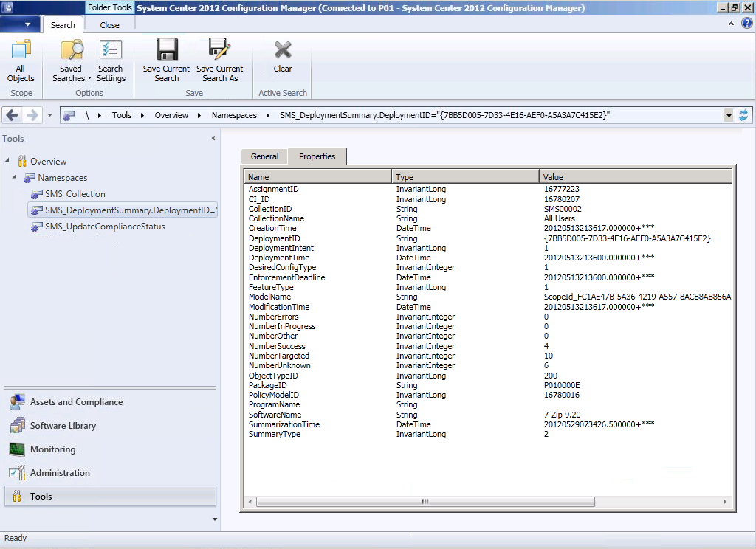This screenshot has width=756, height=549.
Task: Expand breadcrumb arrow after Tools
Action: tap(142, 115)
